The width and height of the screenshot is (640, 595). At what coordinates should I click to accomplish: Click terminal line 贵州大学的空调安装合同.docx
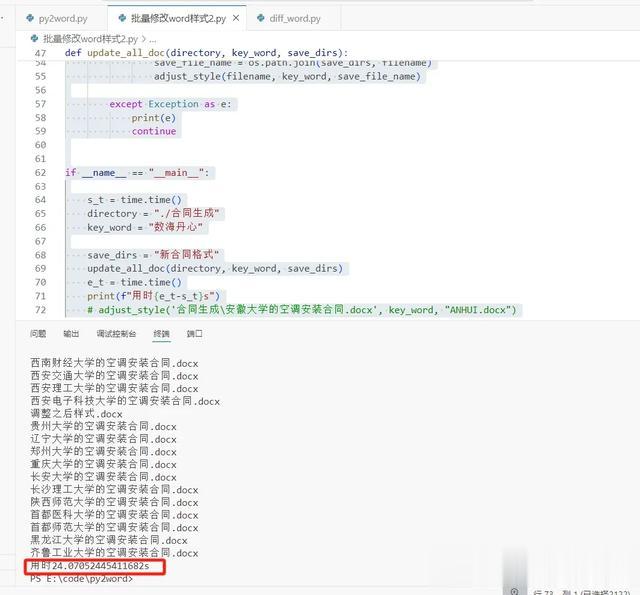click(x=104, y=426)
